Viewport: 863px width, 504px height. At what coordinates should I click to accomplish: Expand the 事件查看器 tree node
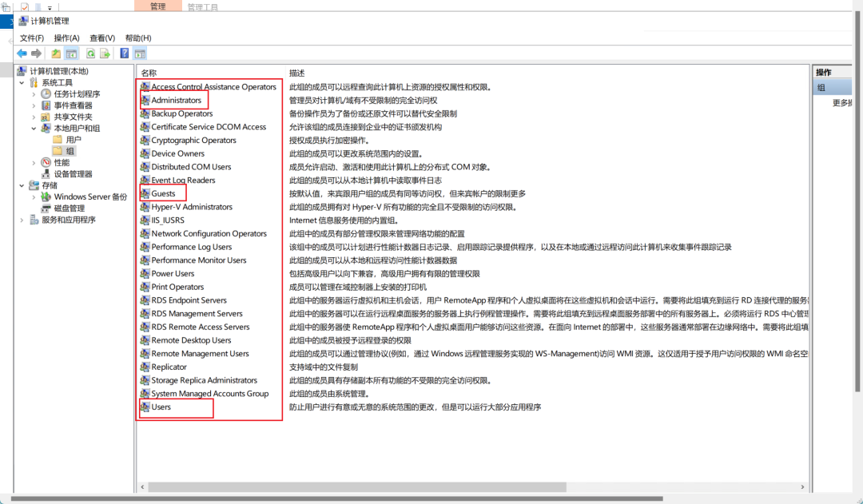[x=34, y=105]
